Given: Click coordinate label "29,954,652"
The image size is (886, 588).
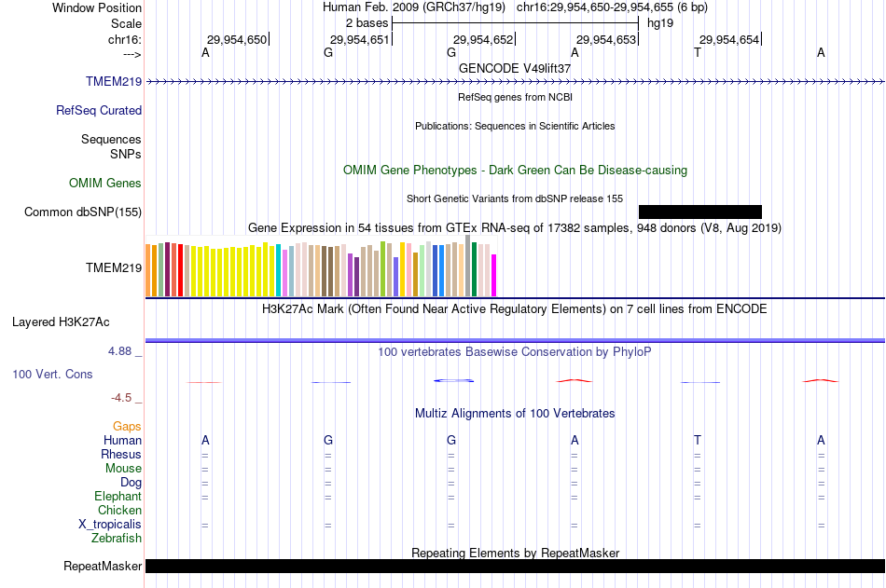Looking at the screenshot, I should pos(483,39).
